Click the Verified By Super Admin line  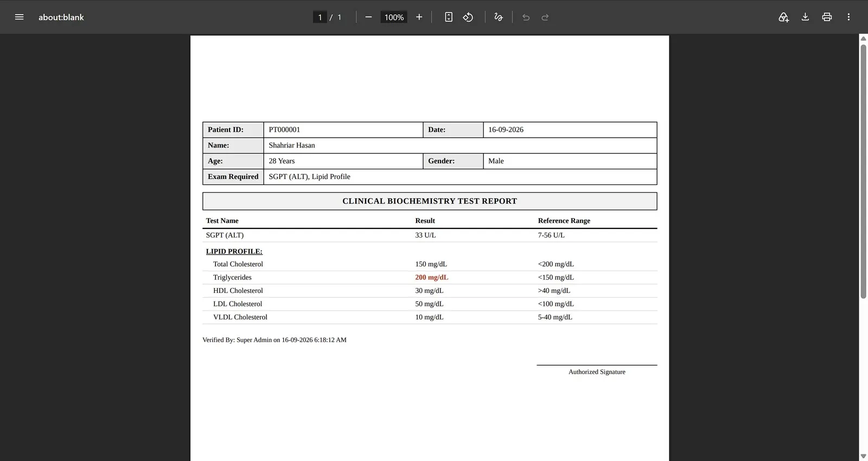[275, 340]
